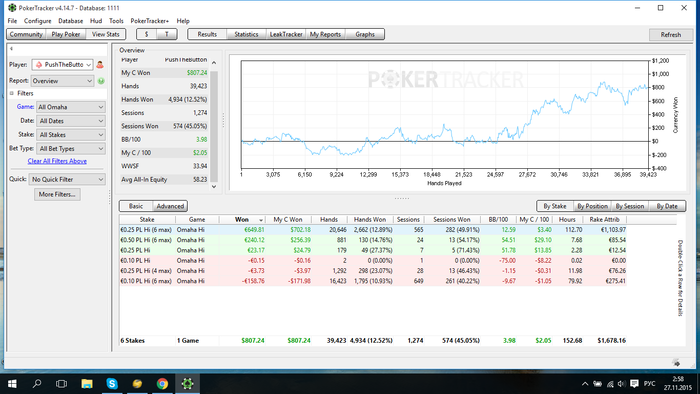Open taskbar search magnifier

point(37,384)
